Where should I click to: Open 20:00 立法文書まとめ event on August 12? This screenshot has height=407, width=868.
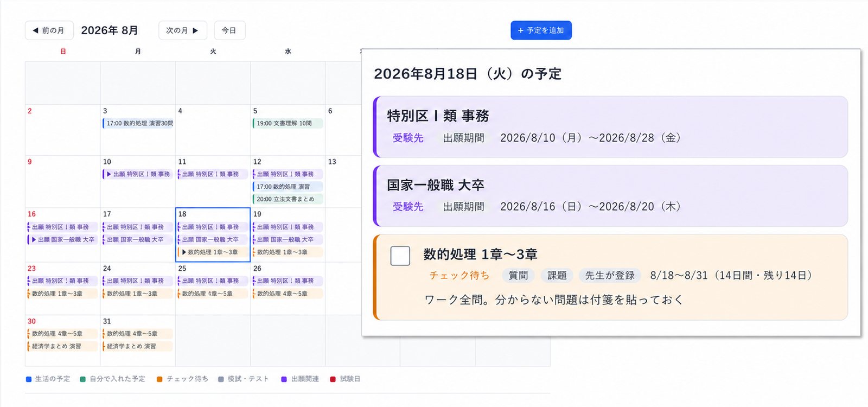coord(288,199)
